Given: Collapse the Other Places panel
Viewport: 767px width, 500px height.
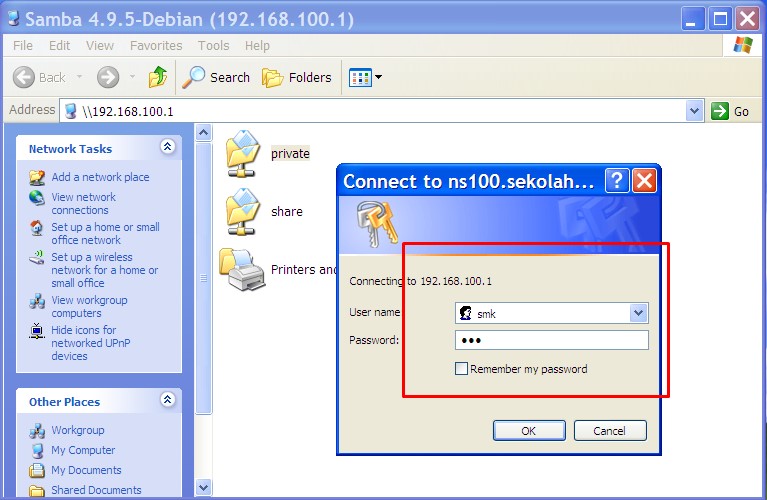Looking at the screenshot, I should pos(167,401).
